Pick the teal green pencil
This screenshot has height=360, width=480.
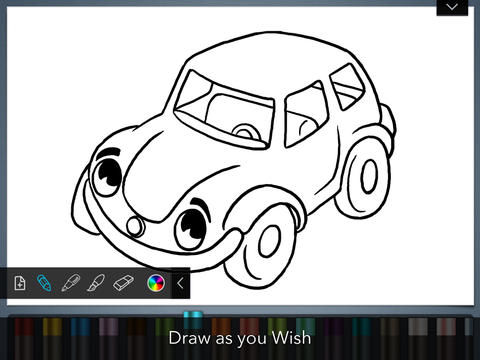coord(305,338)
